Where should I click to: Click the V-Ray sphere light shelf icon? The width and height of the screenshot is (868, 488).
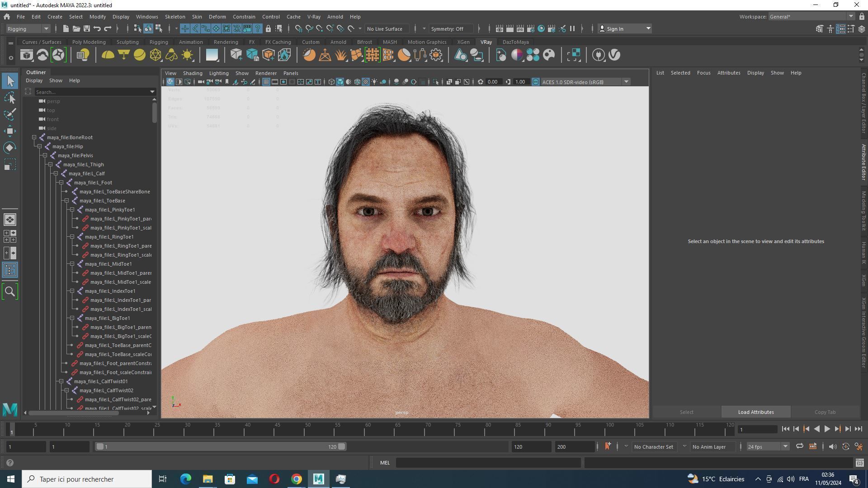pos(140,55)
